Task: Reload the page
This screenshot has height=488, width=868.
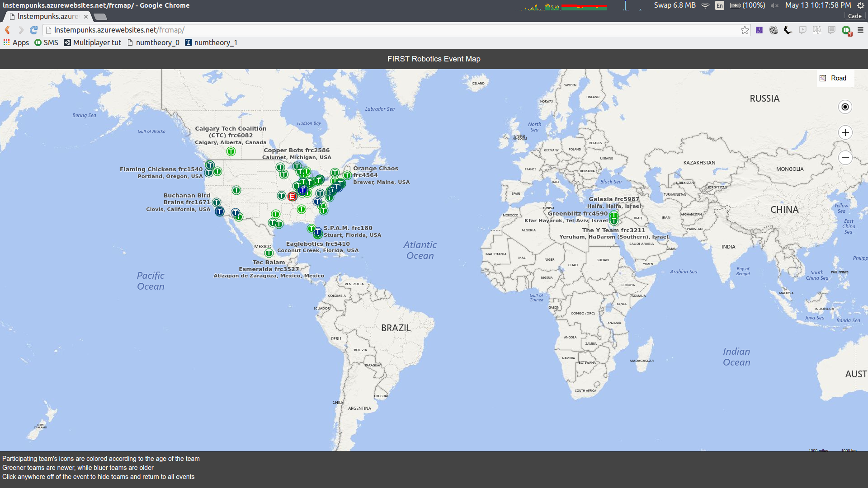Action: click(33, 30)
